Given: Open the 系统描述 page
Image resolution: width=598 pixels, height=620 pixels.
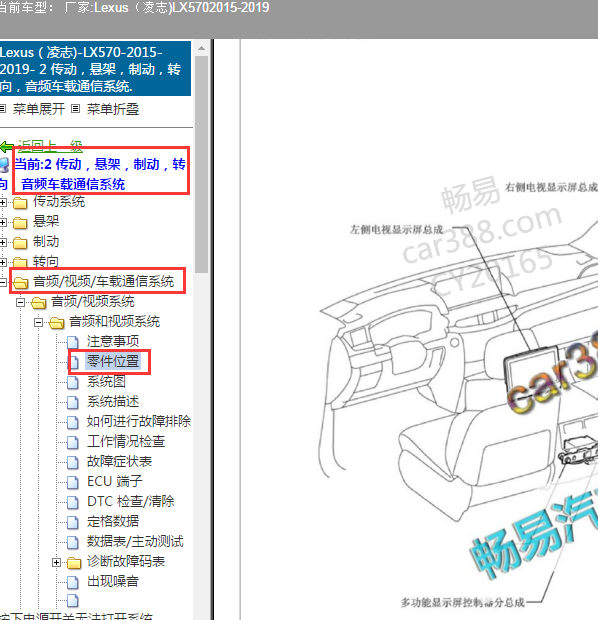Looking at the screenshot, I should point(113,401).
